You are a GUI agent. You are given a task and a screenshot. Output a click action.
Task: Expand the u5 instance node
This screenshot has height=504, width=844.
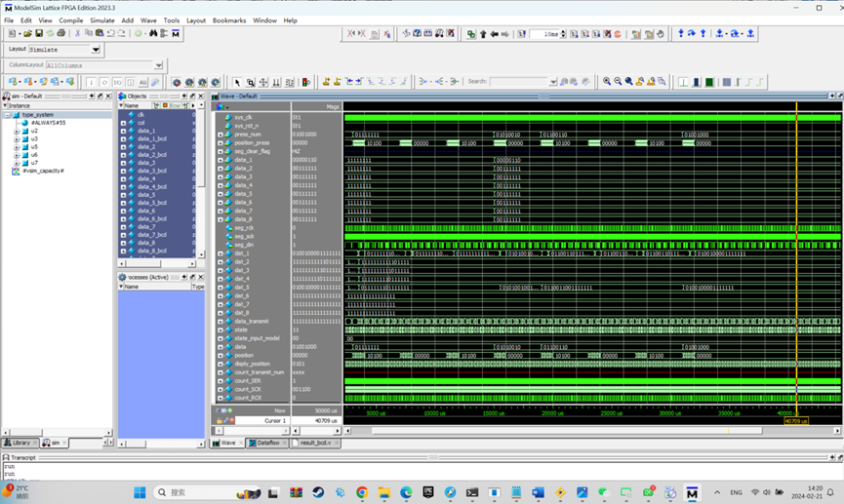[17, 147]
